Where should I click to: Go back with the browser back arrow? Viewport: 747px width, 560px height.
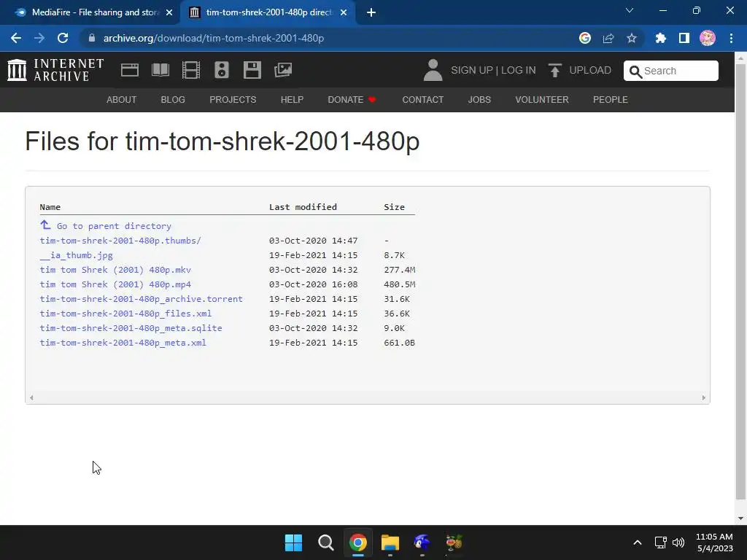tap(16, 38)
